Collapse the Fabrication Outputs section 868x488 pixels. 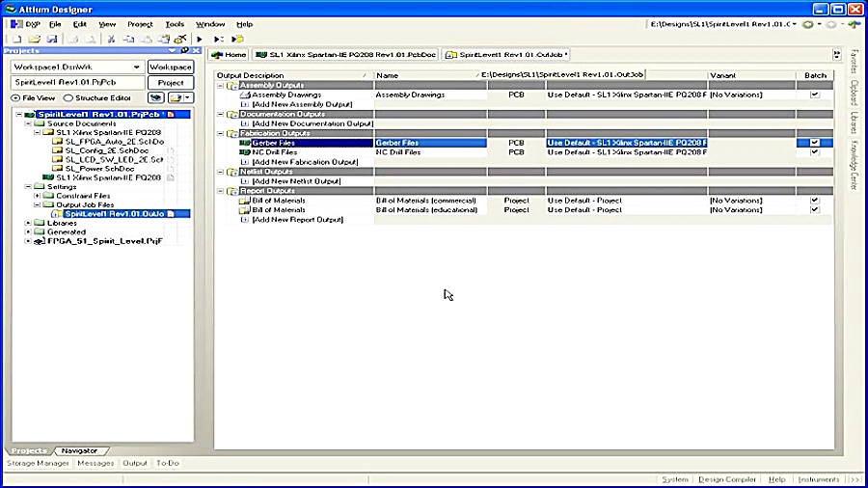[221, 133]
